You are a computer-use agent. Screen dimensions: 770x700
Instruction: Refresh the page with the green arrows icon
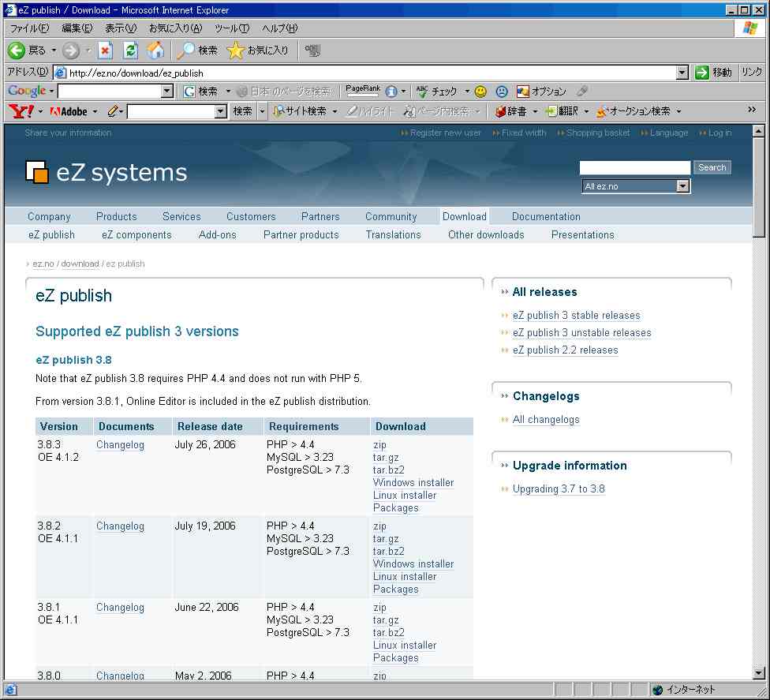(130, 50)
